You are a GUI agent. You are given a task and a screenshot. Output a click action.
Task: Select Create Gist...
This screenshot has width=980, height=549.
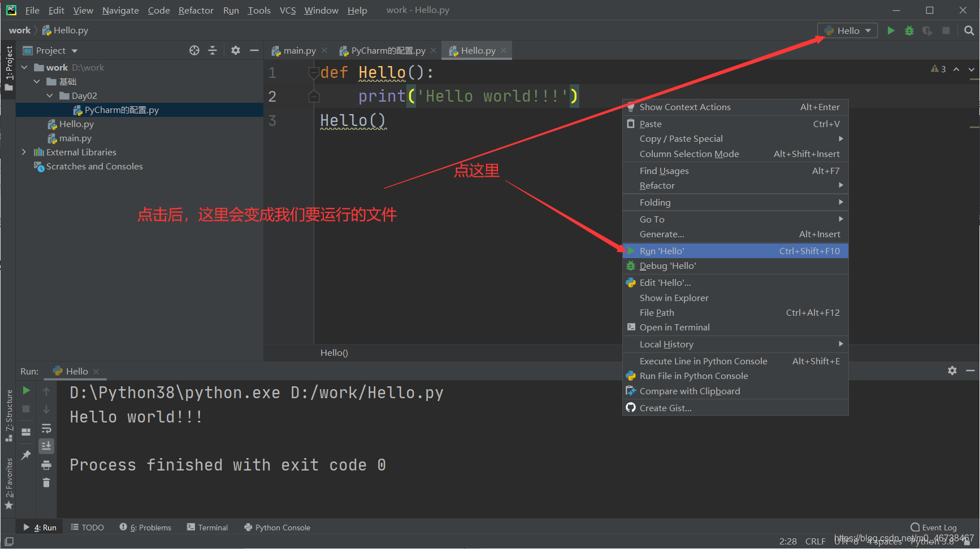point(735,408)
